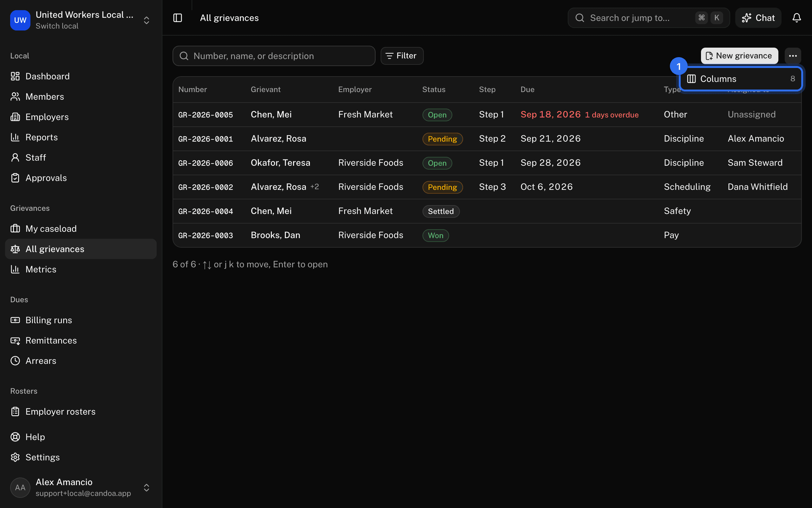Click the Unassigned assignee cell
Viewport: 812px width, 508px height.
tap(751, 115)
